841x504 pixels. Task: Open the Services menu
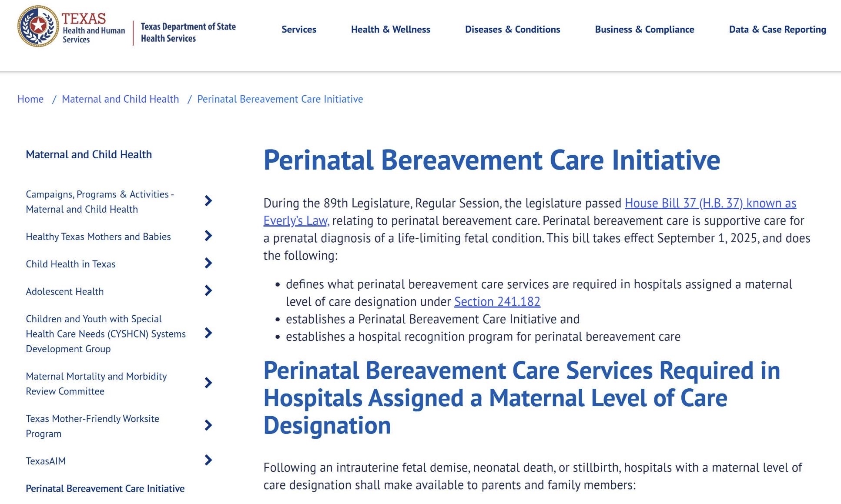click(299, 29)
